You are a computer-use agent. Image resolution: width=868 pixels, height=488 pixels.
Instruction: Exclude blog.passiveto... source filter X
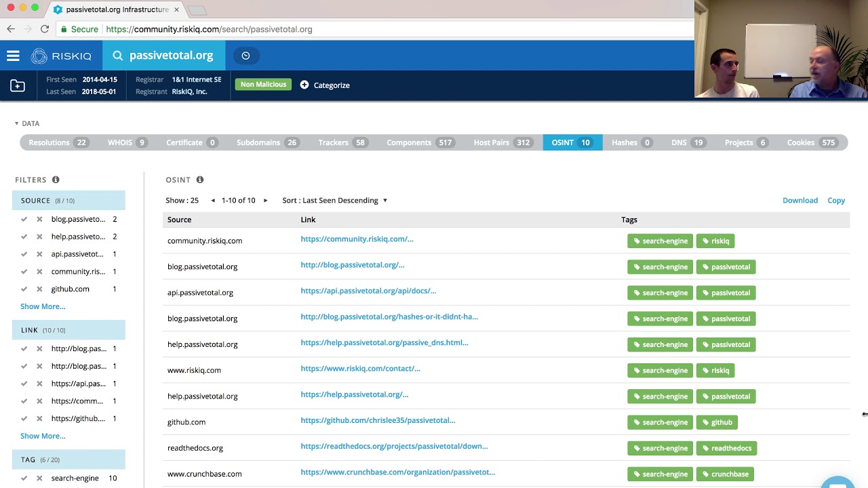39,219
